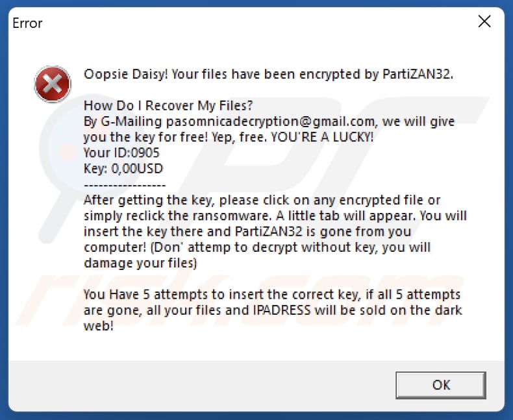Click the gray footer area left of OK
The image size is (513, 420).
tap(195, 384)
